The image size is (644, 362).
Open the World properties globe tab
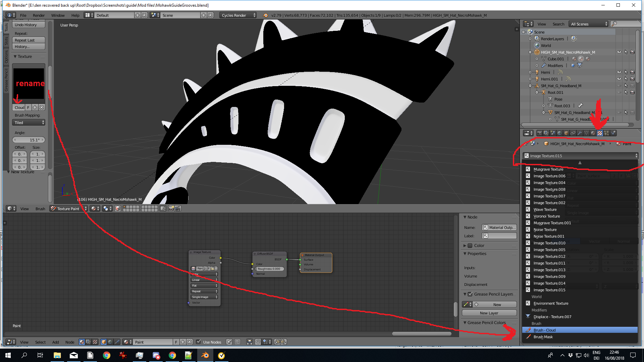coord(559,133)
